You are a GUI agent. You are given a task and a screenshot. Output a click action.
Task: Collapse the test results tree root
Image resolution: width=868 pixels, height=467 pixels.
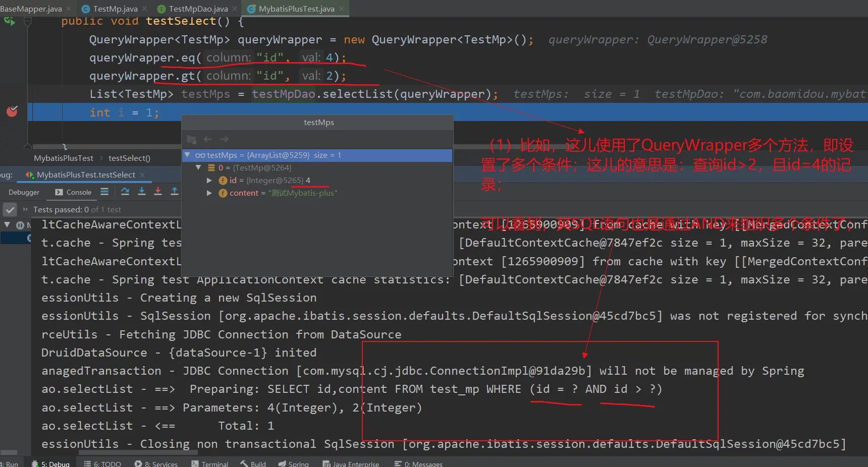click(x=7, y=225)
